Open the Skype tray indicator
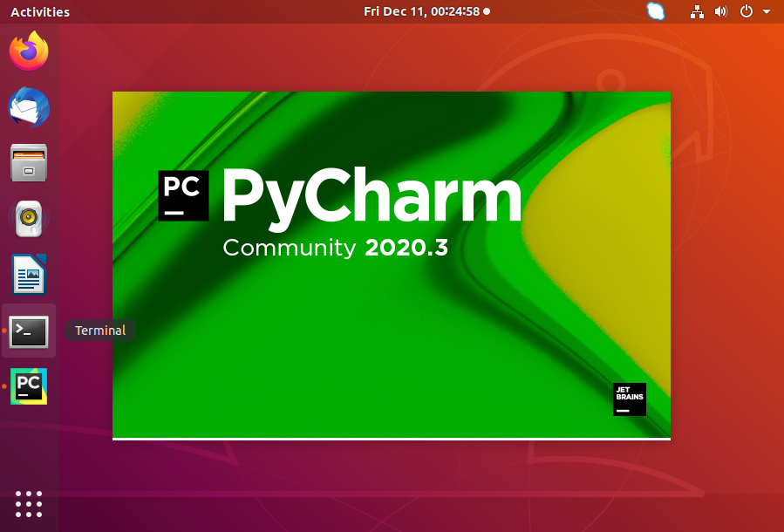784x532 pixels. [x=656, y=11]
